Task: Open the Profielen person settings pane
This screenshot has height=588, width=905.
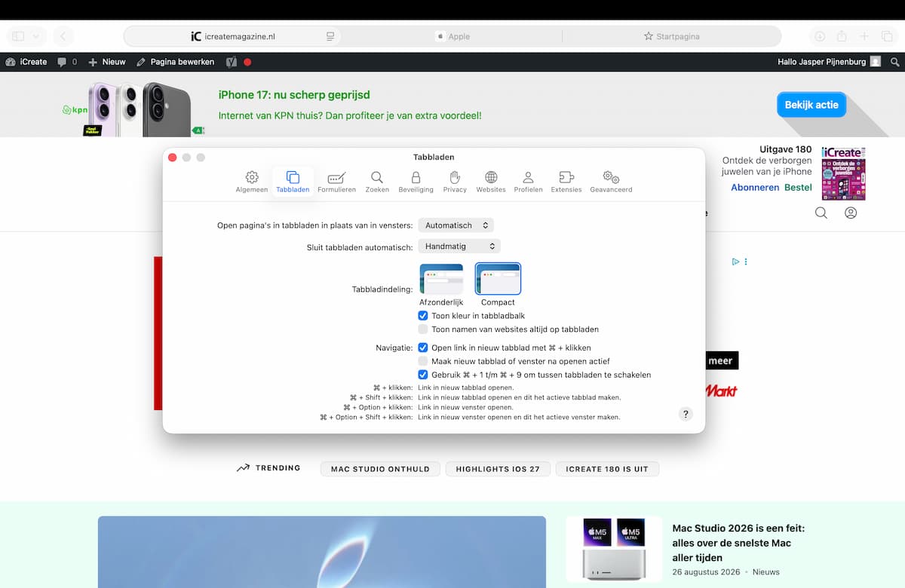Action: point(528,182)
